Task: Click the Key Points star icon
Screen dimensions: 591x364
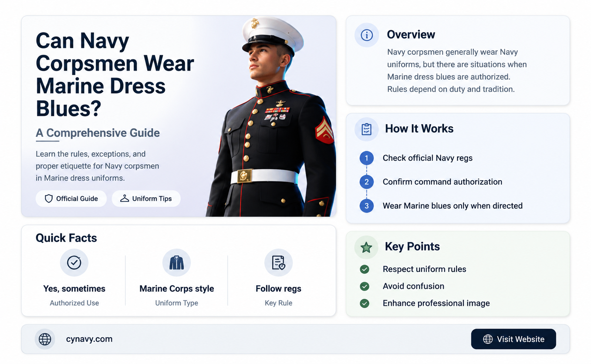Action: [367, 247]
